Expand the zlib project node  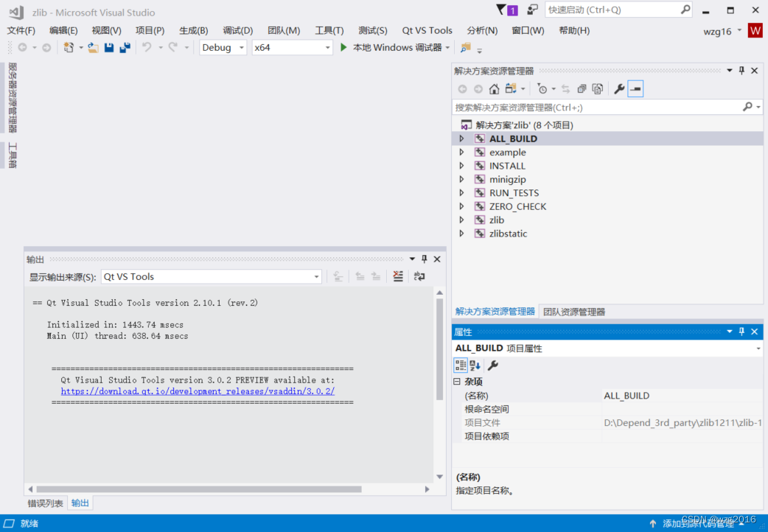461,220
